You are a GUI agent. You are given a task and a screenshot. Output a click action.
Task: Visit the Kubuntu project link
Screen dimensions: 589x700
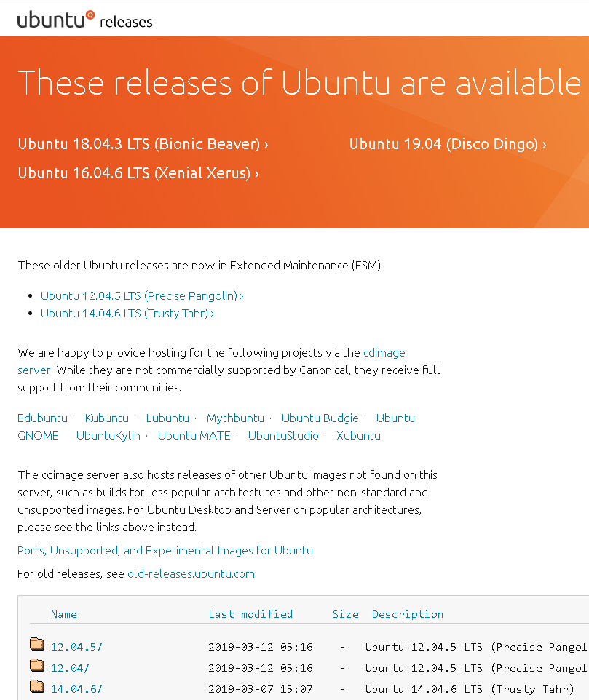coord(107,418)
